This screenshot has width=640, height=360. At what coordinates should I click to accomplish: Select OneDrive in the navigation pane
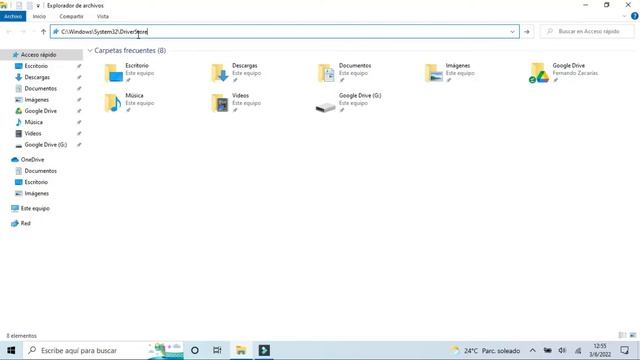[32, 160]
